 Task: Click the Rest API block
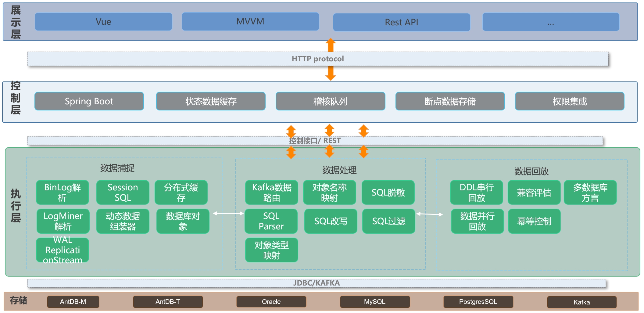click(x=402, y=22)
